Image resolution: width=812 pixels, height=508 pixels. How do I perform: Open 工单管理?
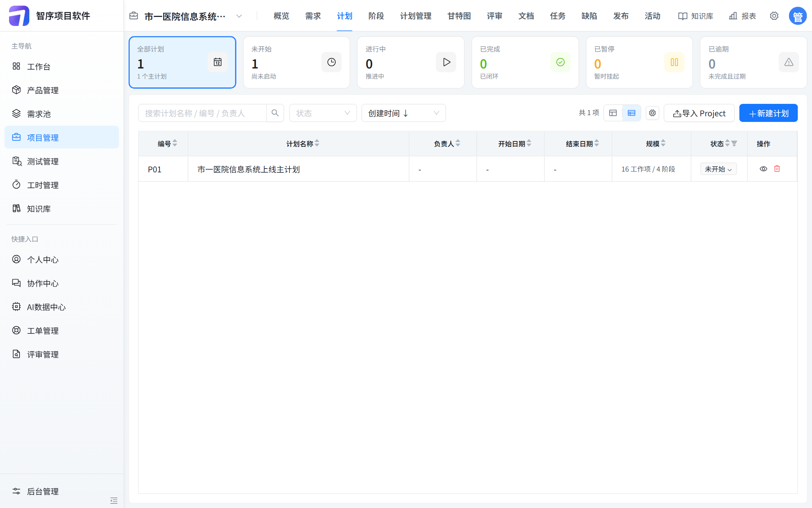point(62,331)
